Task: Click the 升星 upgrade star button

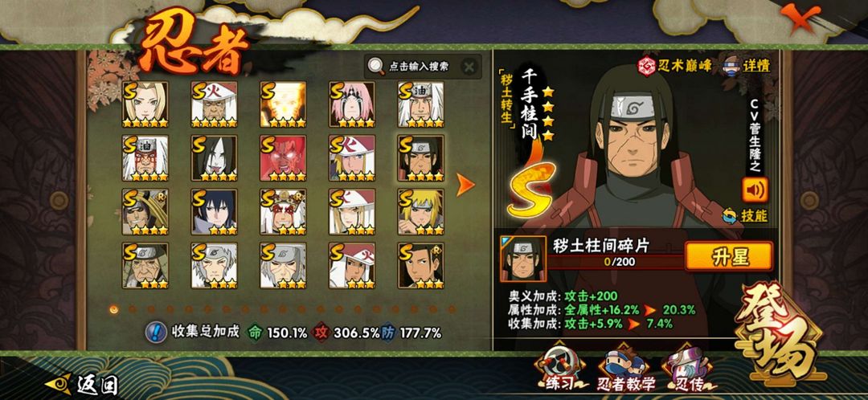Action: (728, 256)
